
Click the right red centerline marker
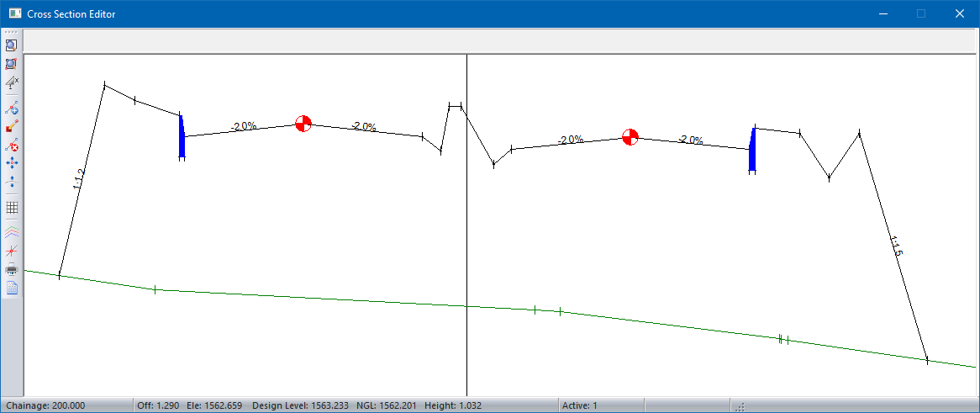[630, 137]
